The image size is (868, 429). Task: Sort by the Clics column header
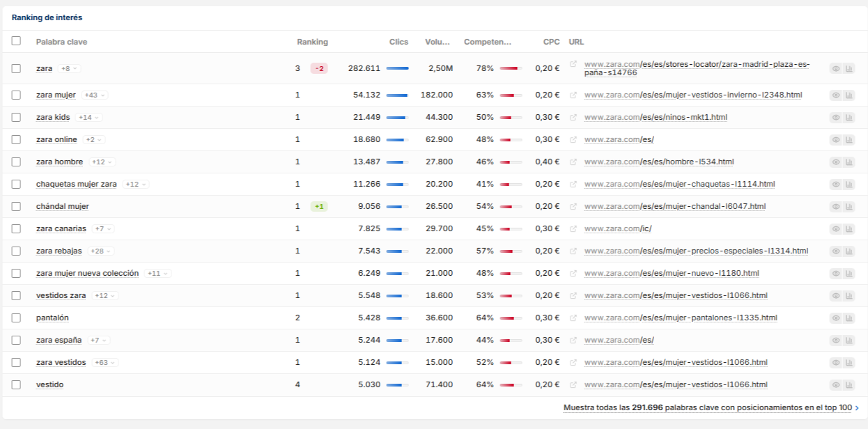[x=398, y=42]
